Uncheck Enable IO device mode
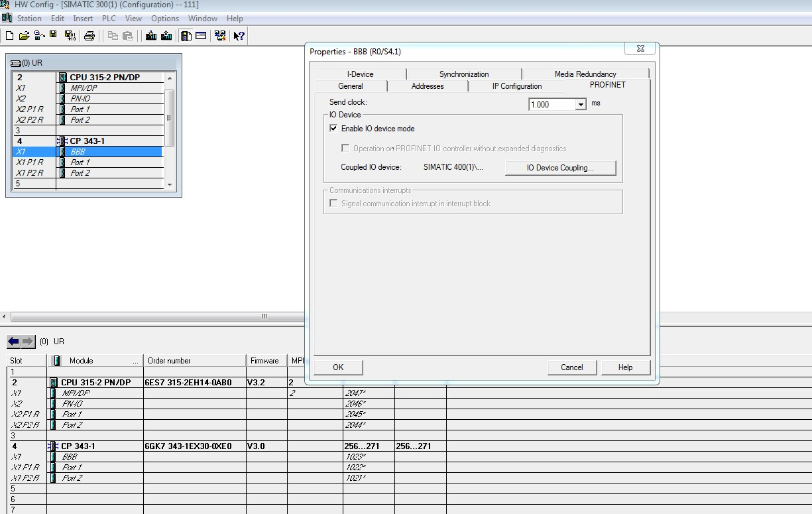This screenshot has width=812, height=514. coord(333,129)
